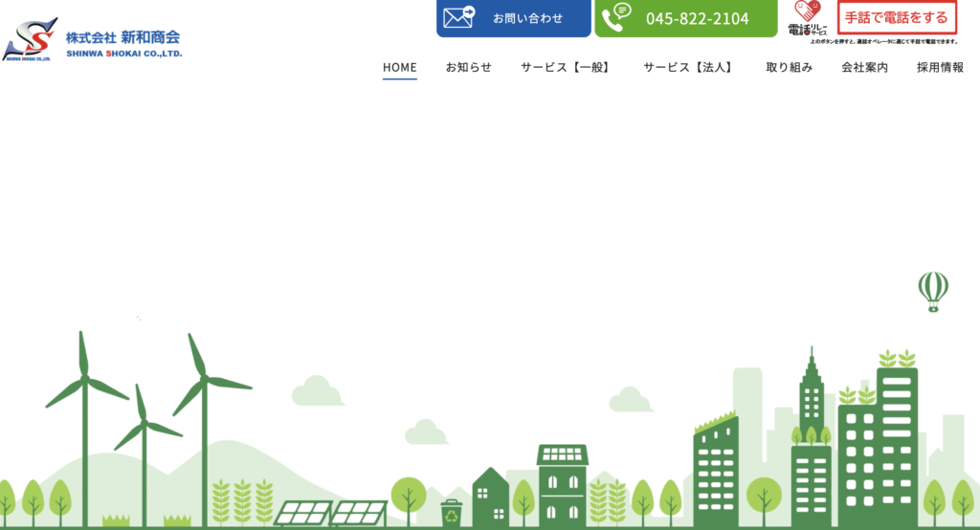
Task: Click the SS Shinwa Shokai logo emblem
Action: point(31,39)
